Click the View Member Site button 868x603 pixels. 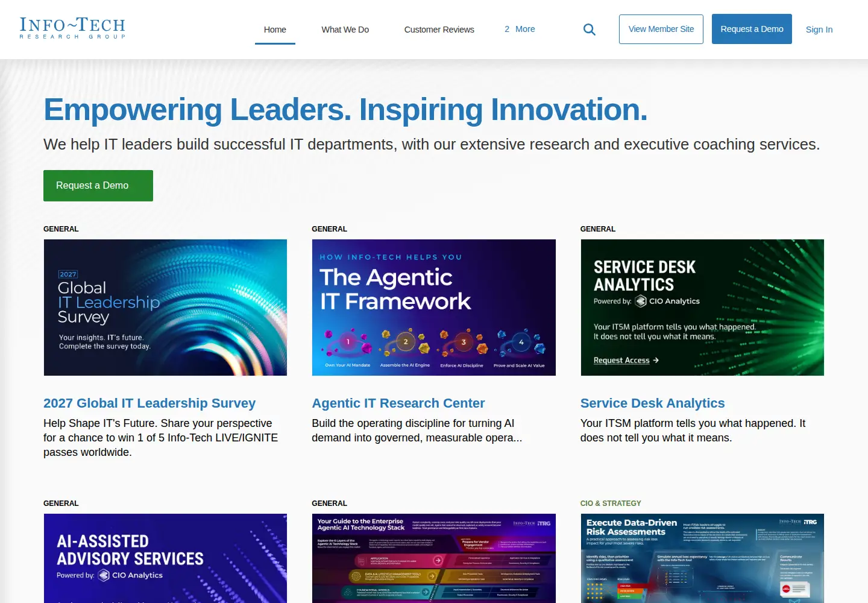point(661,29)
